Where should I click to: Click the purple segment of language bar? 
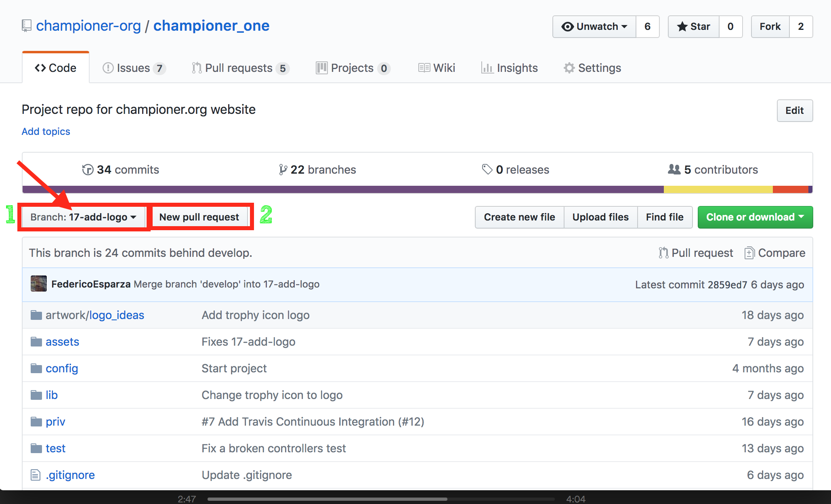(x=343, y=189)
